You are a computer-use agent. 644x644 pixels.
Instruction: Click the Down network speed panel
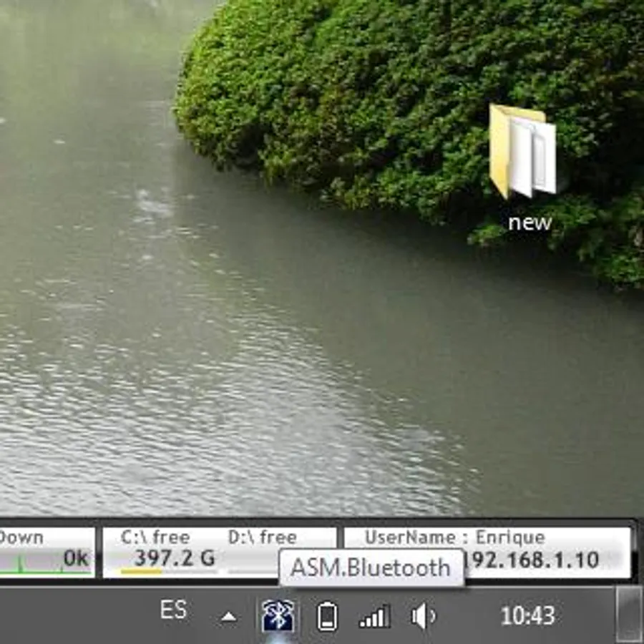pyautogui.click(x=47, y=552)
